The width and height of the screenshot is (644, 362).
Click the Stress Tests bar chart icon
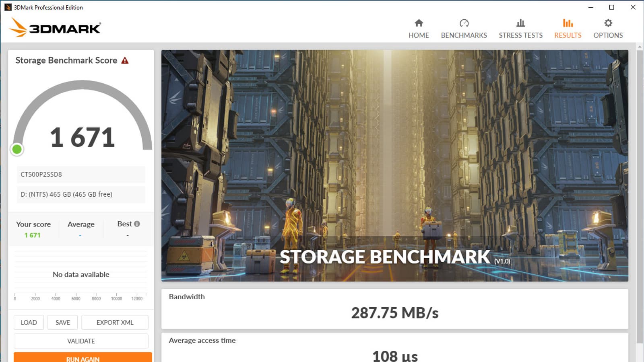pos(520,23)
